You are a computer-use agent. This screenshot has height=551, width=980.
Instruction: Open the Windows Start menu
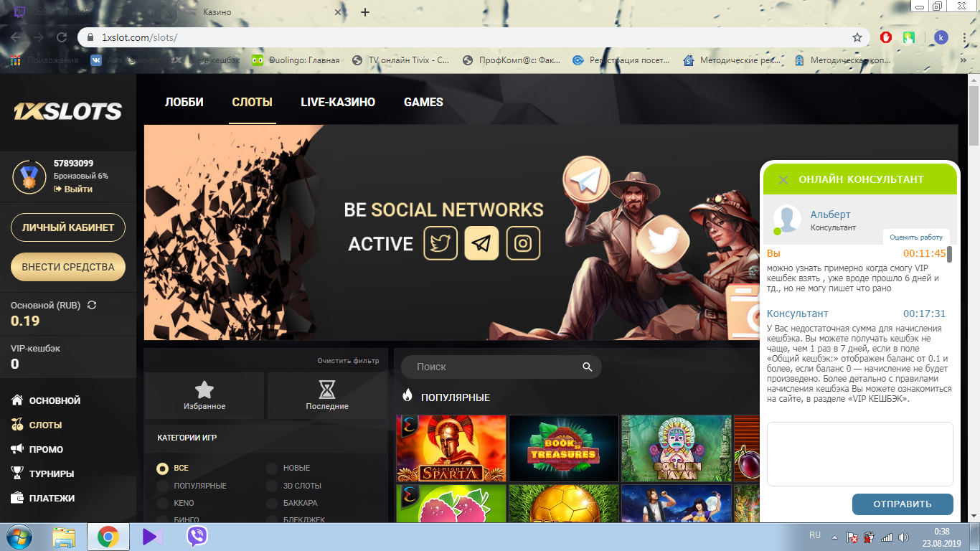tap(19, 537)
